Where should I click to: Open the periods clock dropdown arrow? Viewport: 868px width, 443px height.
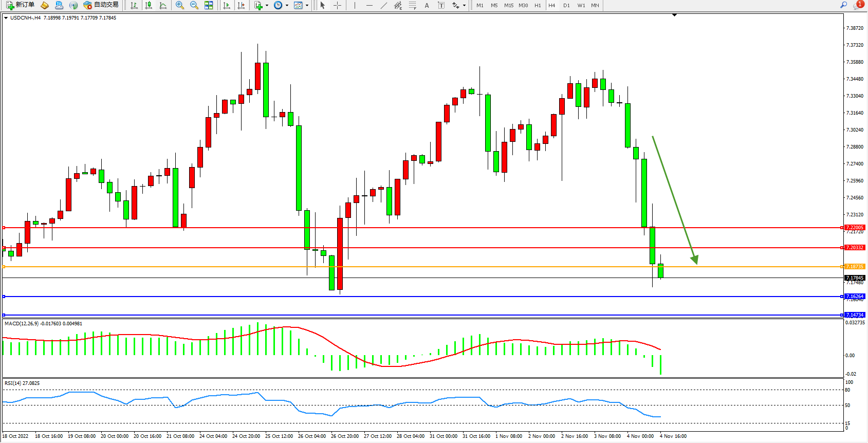(x=287, y=6)
